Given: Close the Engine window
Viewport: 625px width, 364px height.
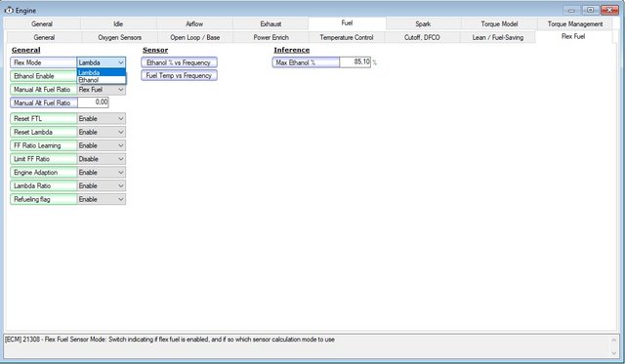Looking at the screenshot, I should tap(609, 10).
